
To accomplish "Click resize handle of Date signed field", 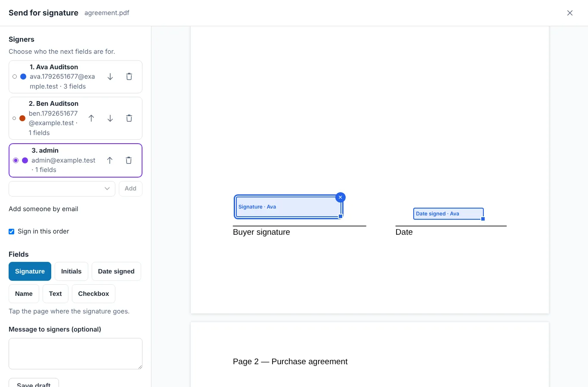I will (x=483, y=219).
